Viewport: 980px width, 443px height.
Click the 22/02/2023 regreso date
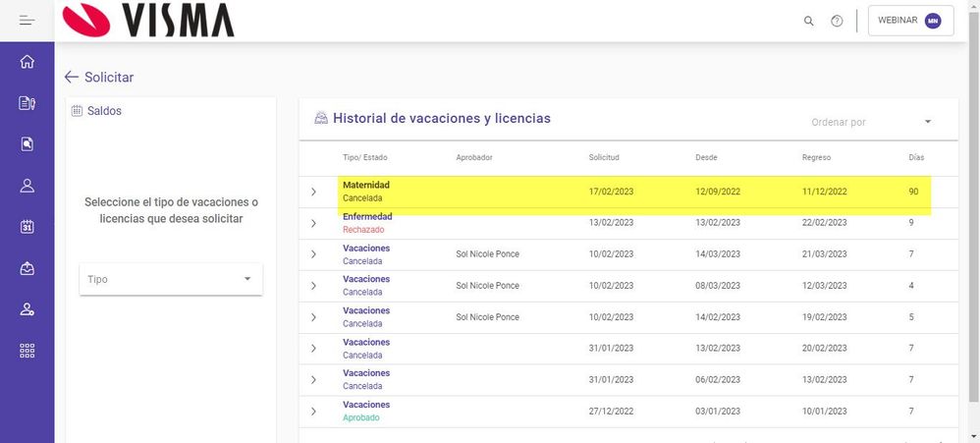click(x=825, y=223)
